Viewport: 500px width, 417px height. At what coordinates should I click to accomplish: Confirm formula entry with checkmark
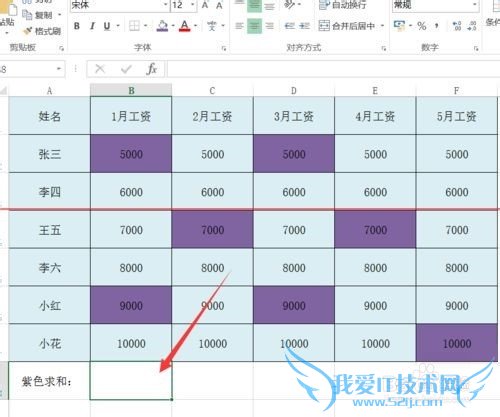126,69
